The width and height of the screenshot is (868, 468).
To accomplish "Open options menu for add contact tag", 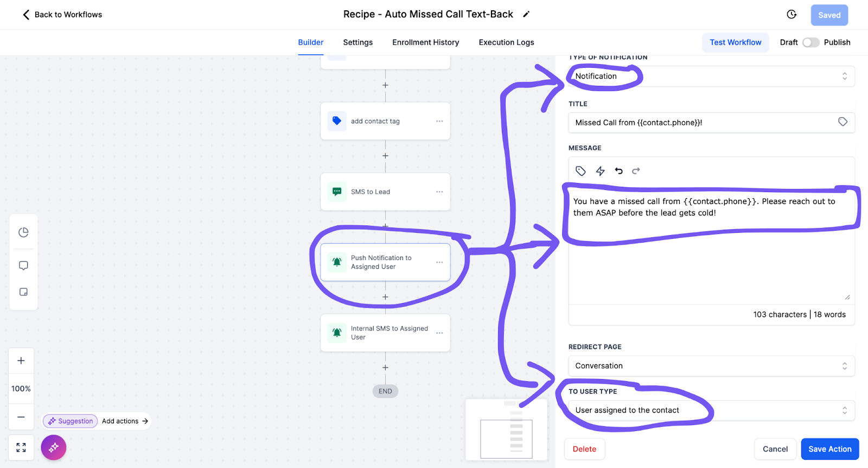I will [x=439, y=121].
